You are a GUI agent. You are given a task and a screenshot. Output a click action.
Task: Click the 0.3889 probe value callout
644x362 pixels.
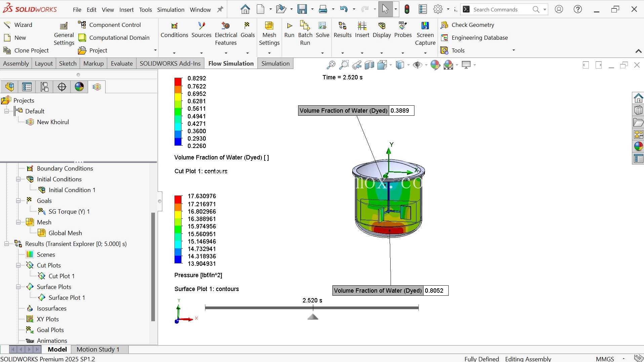402,111
